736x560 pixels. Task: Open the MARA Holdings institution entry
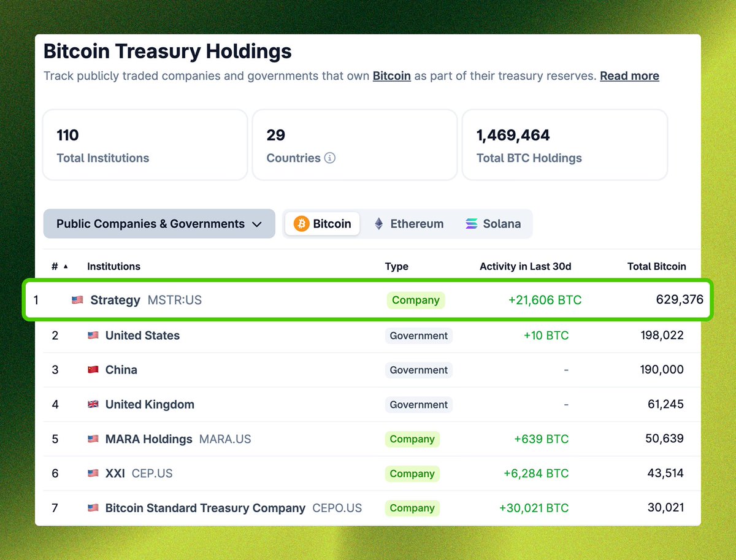(149, 439)
